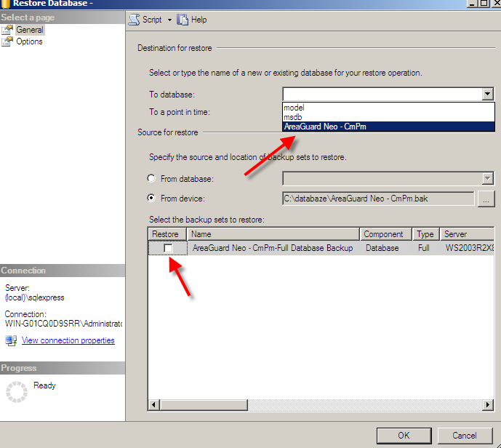This screenshot has width=501, height=448.
Task: Click WIN-G01CQ0D9SRR\Administrator connection text
Action: coord(63,324)
